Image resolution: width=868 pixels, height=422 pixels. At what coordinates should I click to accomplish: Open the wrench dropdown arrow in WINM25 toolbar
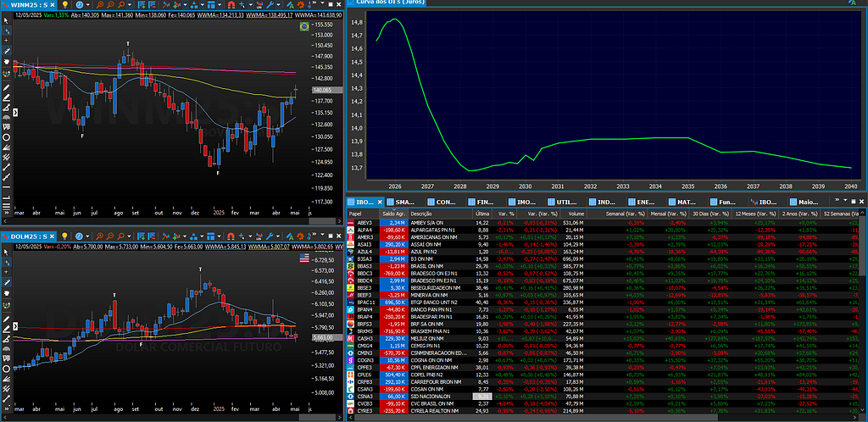278,4
